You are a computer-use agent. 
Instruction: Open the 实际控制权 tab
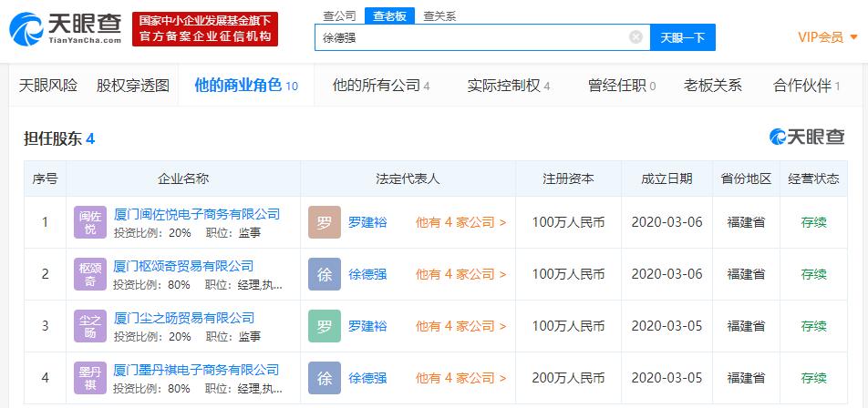coord(508,86)
